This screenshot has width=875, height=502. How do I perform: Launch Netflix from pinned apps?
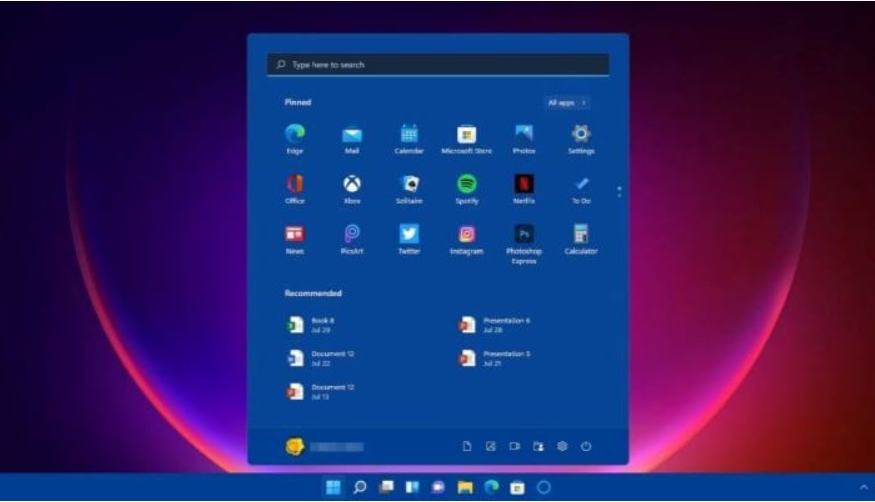(524, 189)
